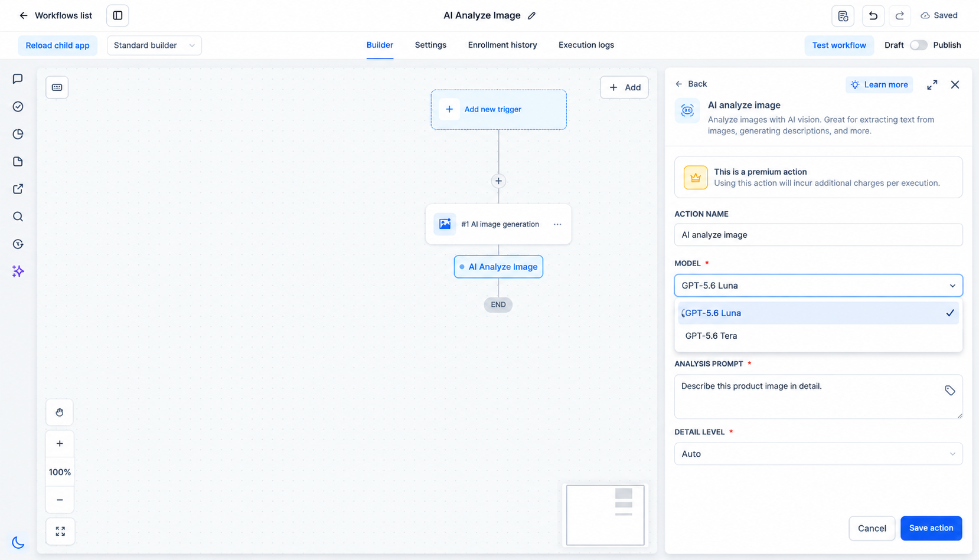The height and width of the screenshot is (560, 979).
Task: Redo the last change
Action: coord(899,16)
